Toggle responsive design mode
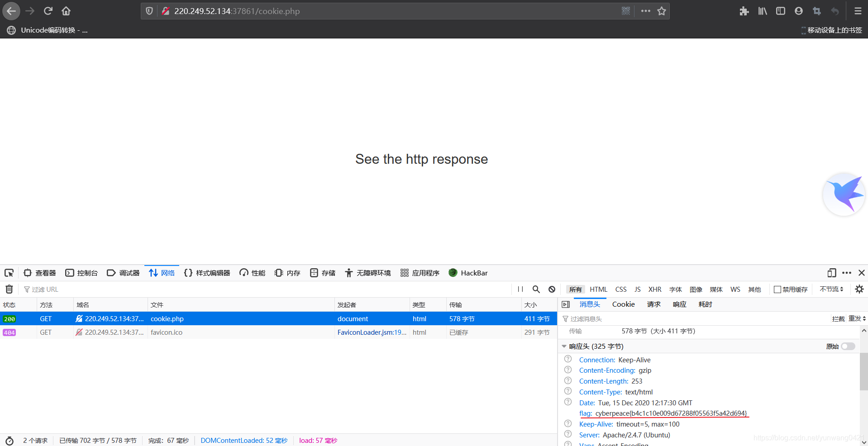868x446 pixels. coord(832,273)
